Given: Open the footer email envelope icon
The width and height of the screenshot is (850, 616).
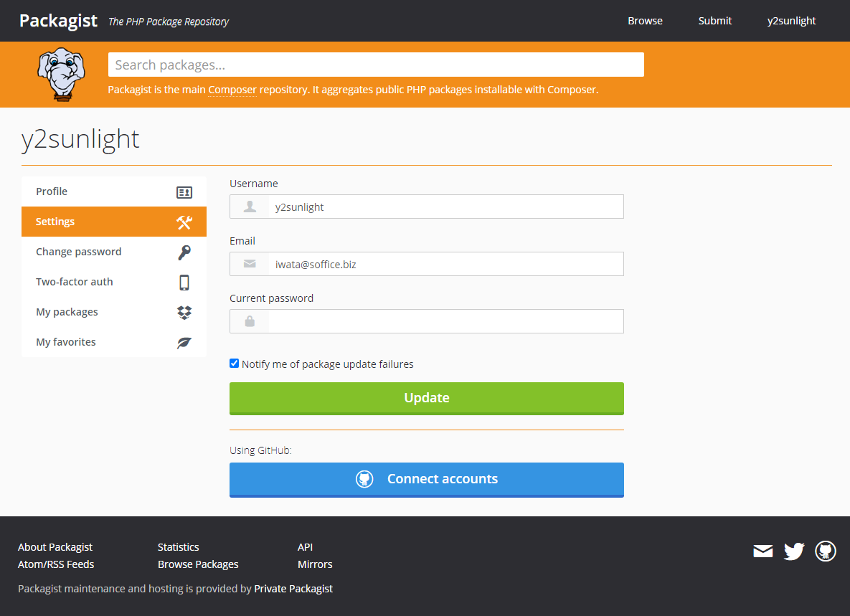Looking at the screenshot, I should [x=763, y=551].
